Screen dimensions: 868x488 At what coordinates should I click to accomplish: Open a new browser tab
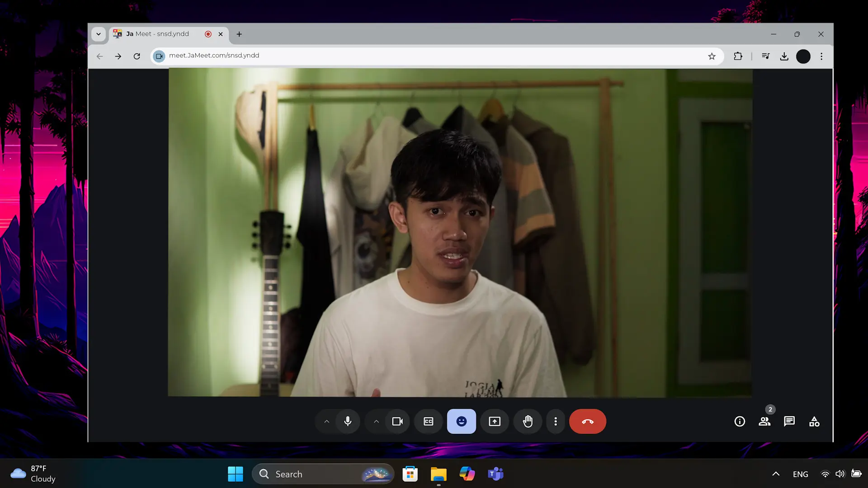click(239, 34)
